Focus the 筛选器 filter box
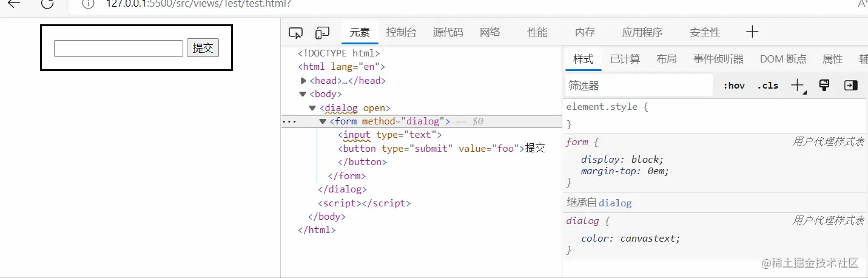Screen dimensions: 868x278 pos(638,86)
